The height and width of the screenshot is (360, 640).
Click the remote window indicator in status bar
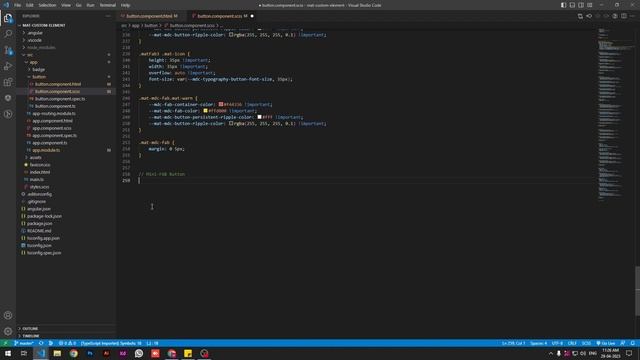tap(5, 343)
